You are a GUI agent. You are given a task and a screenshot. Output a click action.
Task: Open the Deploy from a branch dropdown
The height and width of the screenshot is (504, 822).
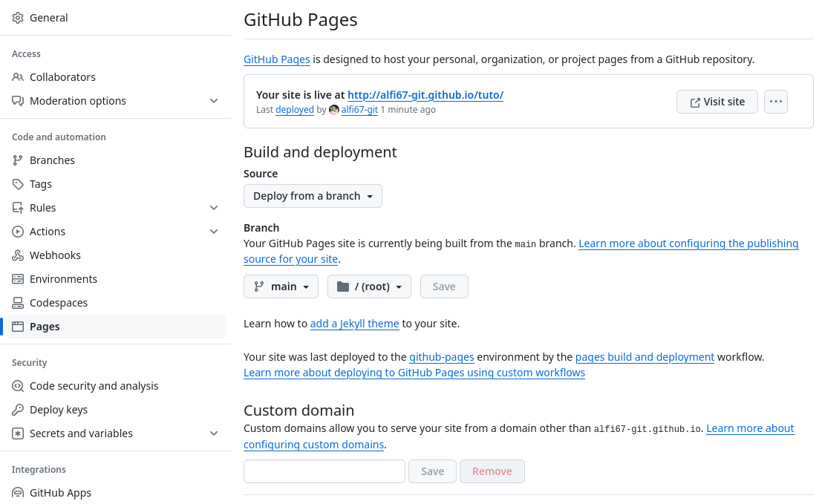(x=313, y=196)
